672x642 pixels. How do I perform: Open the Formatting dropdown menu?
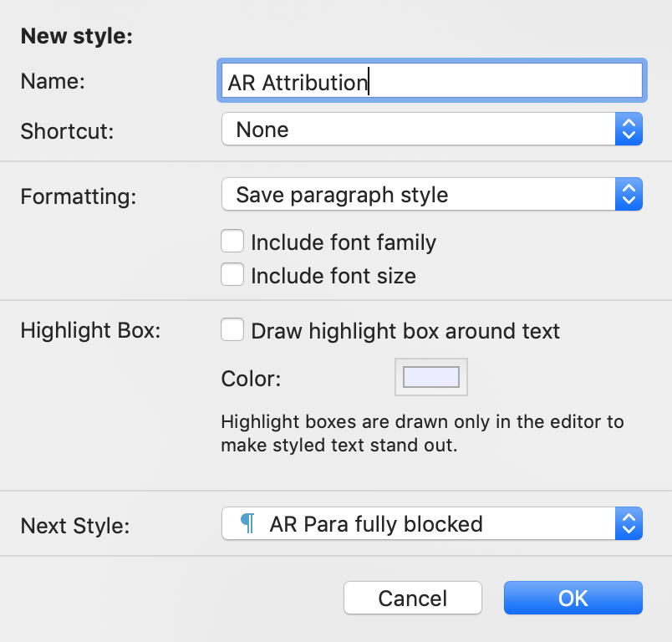point(431,194)
